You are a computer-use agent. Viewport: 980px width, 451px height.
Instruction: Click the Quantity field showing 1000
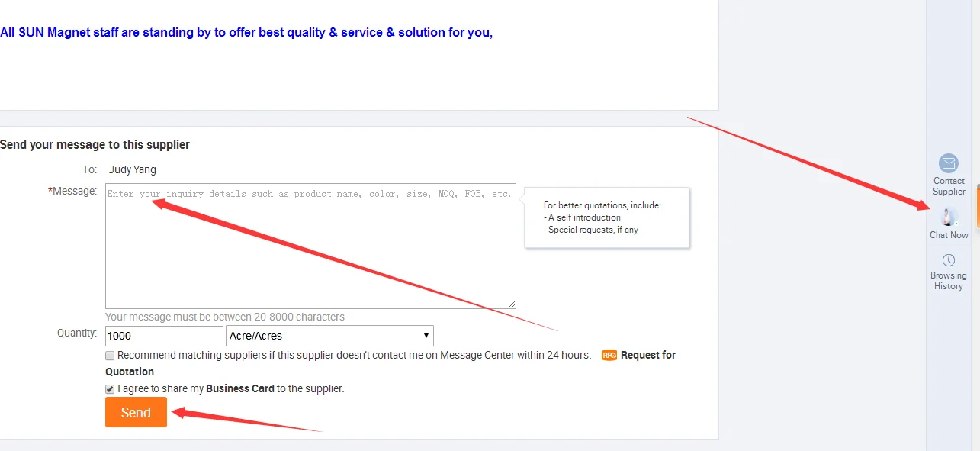click(164, 336)
